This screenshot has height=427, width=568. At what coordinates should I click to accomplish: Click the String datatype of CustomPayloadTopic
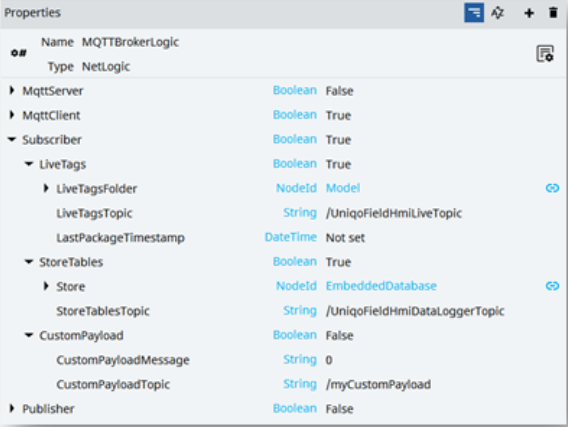[300, 384]
